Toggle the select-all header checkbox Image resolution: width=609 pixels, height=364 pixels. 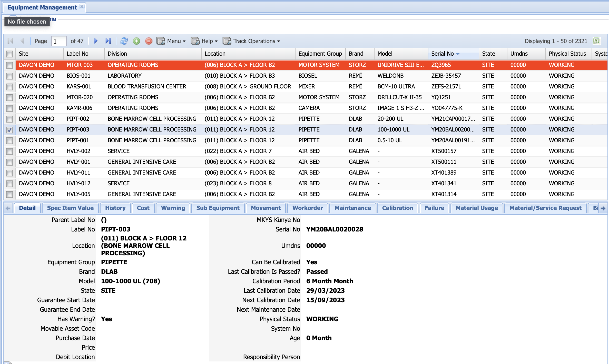(x=9, y=54)
